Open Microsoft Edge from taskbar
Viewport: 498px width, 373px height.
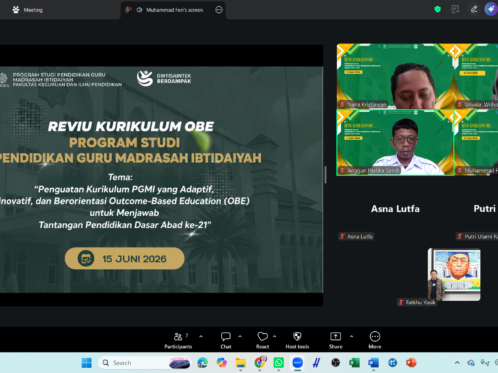202,363
